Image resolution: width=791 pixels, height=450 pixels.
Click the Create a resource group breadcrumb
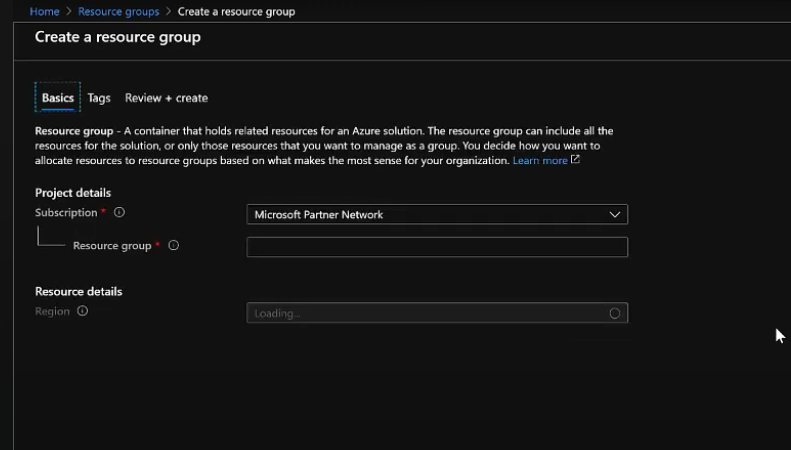[x=236, y=11]
